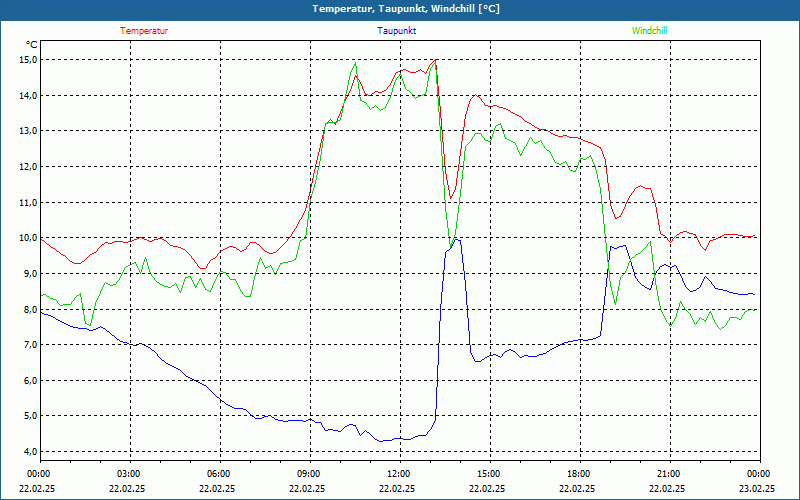Click the '15,0' y-axis value
The image size is (800, 500).
point(29,60)
